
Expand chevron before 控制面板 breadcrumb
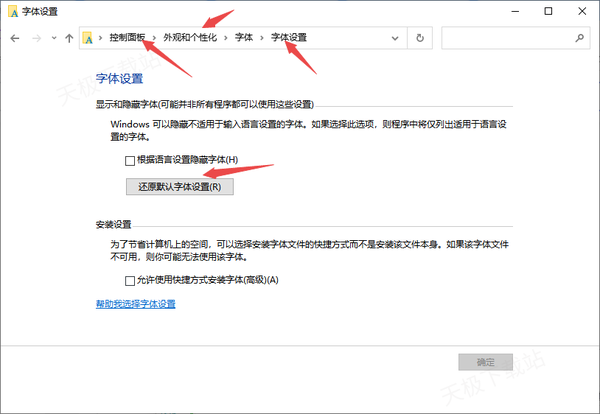pyautogui.click(x=101, y=37)
